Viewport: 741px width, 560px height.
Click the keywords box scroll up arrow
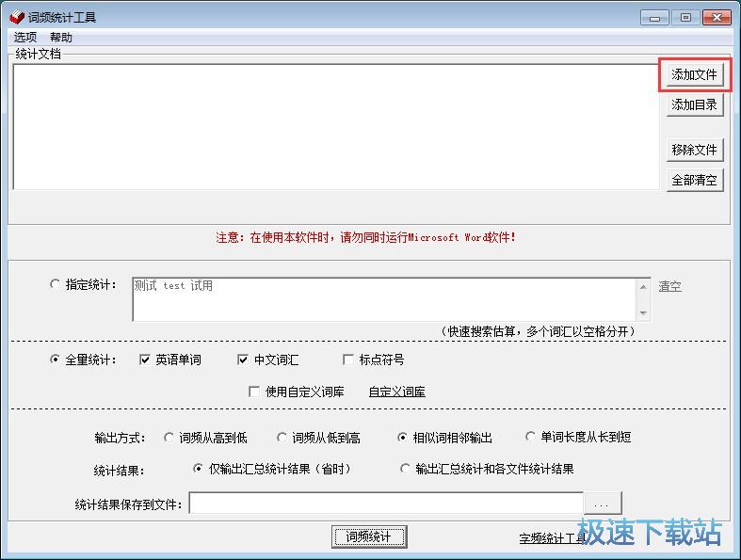pos(643,287)
